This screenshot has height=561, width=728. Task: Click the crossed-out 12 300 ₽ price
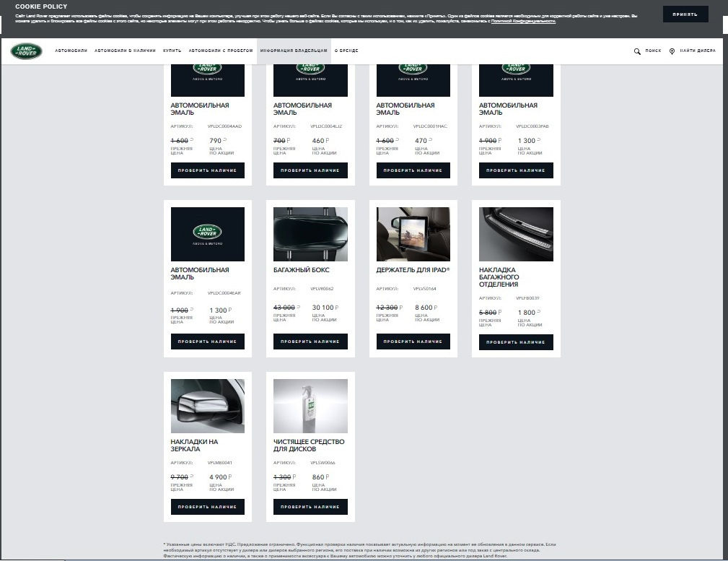click(x=390, y=308)
